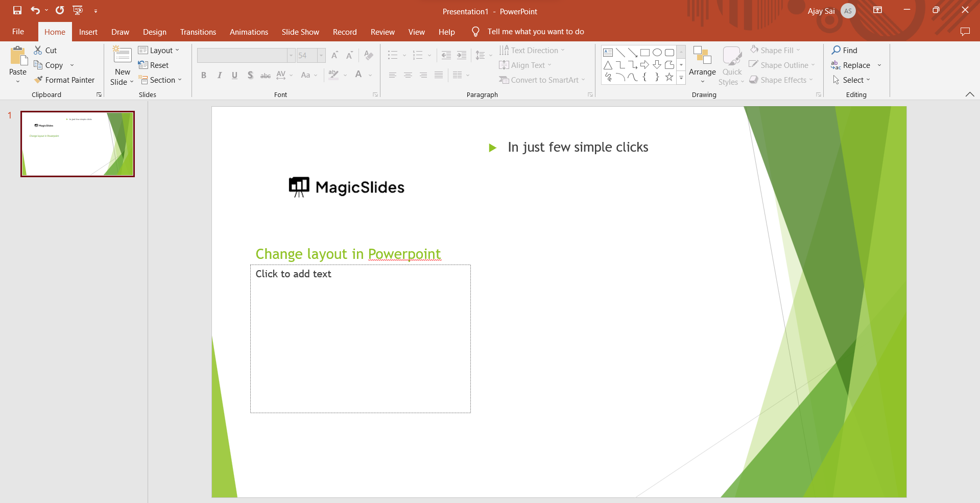Click the Undo arrow icon
Viewport: 980px width, 503px height.
[35, 10]
